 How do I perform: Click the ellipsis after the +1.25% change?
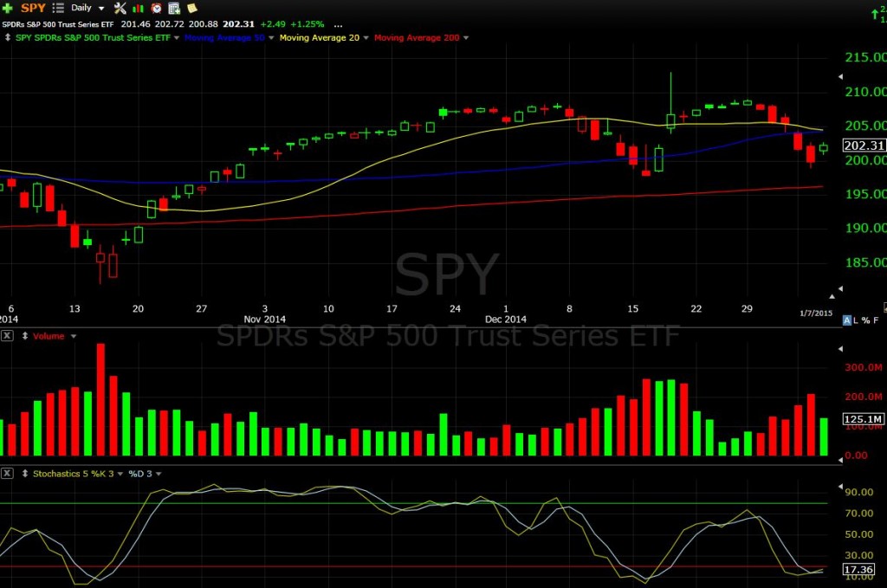[x=338, y=24]
